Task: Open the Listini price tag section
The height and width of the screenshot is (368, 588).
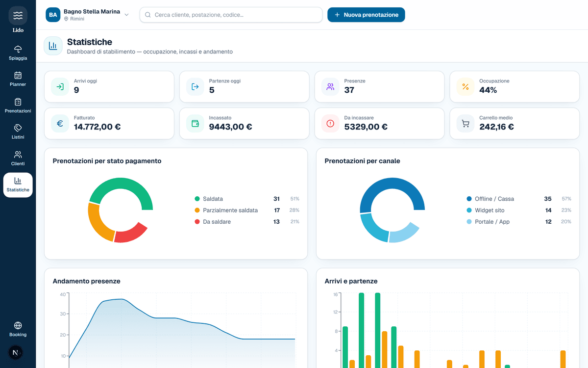Action: coord(18,131)
